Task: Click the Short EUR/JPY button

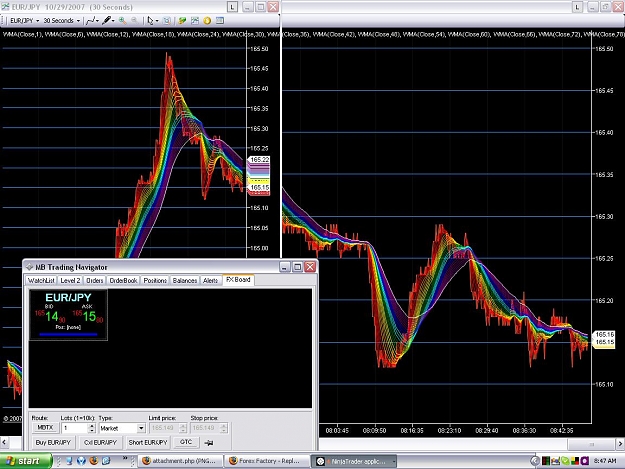Action: (148, 442)
